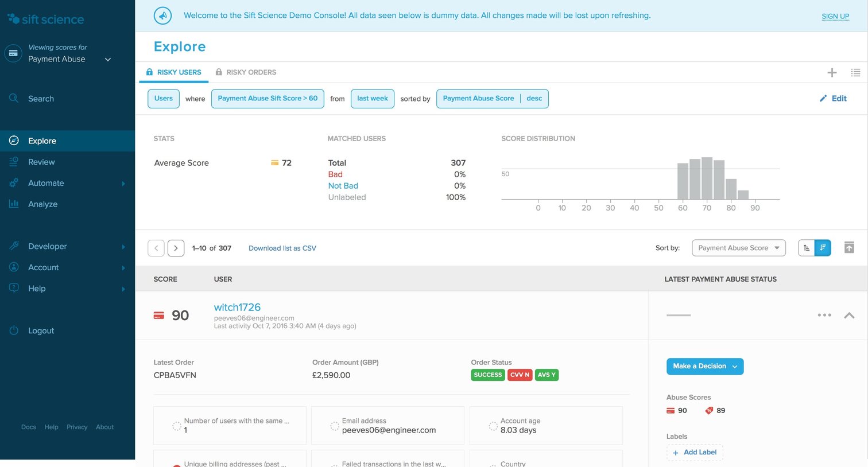Open the Privacy footer link
Viewport: 868px width, 467px height.
77,427
